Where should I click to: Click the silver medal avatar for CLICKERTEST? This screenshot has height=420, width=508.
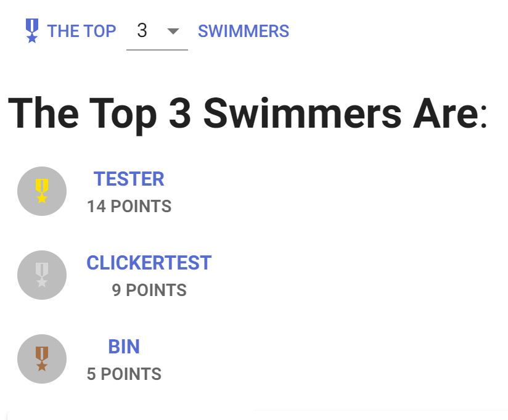[42, 275]
